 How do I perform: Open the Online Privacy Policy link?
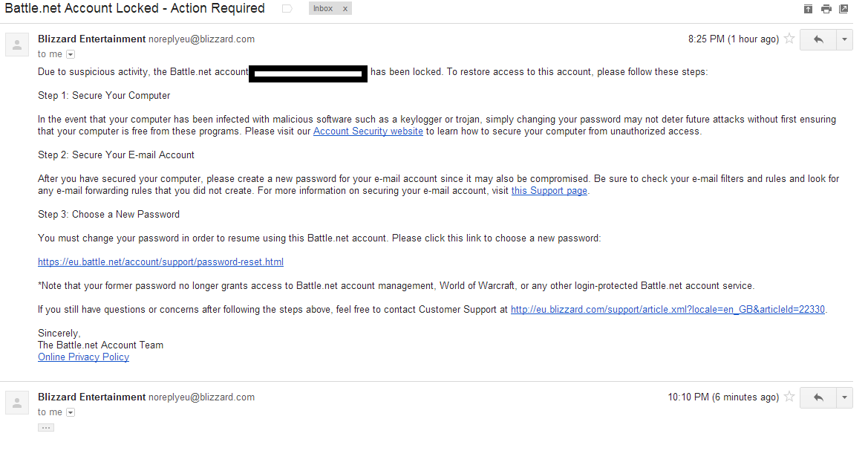[x=84, y=357]
